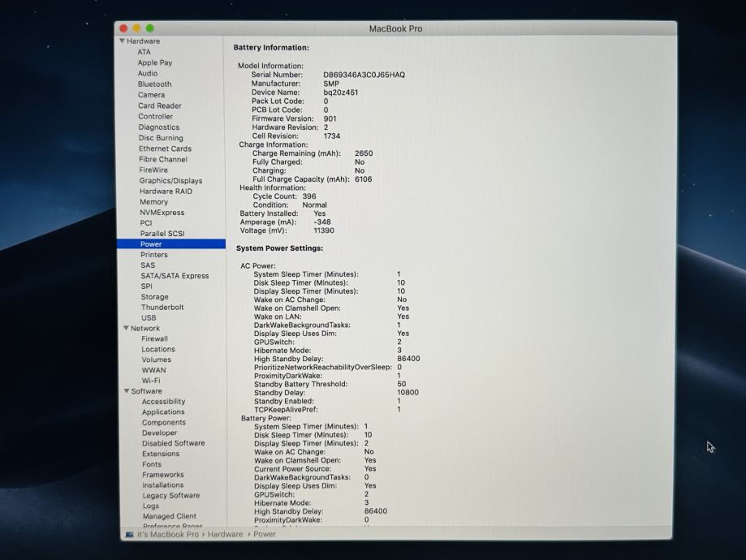Select Hardware RAID in the sidebar
Screen dimensions: 746x560
[x=166, y=192]
